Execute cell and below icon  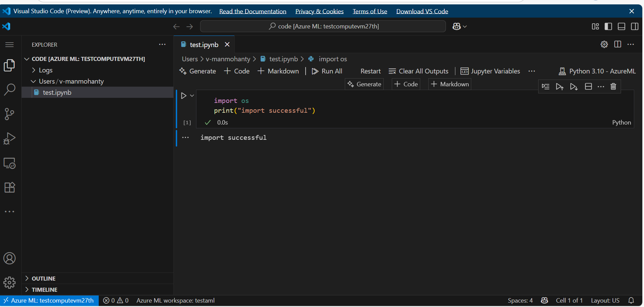(x=574, y=87)
